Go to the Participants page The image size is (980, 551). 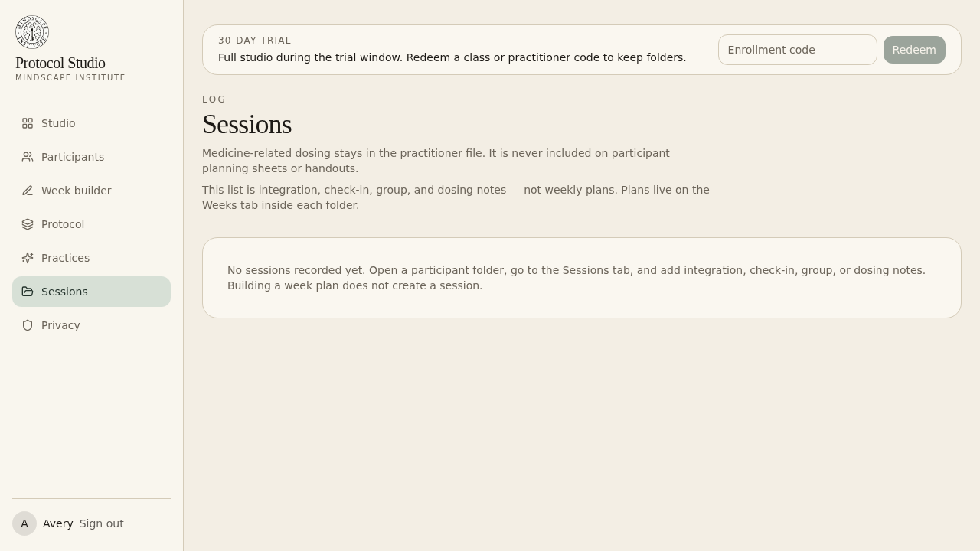tap(91, 157)
